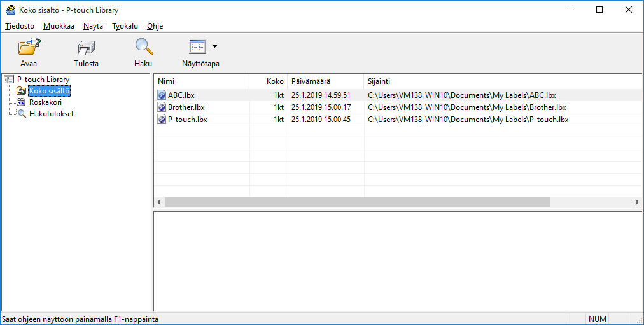Sort by the Päivämäärä column header

click(326, 81)
